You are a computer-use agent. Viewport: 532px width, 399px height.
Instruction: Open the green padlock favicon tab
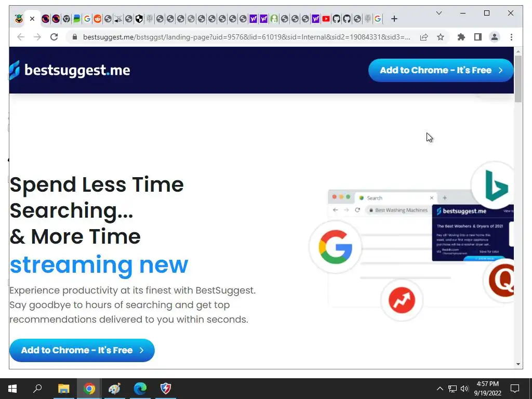click(274, 19)
